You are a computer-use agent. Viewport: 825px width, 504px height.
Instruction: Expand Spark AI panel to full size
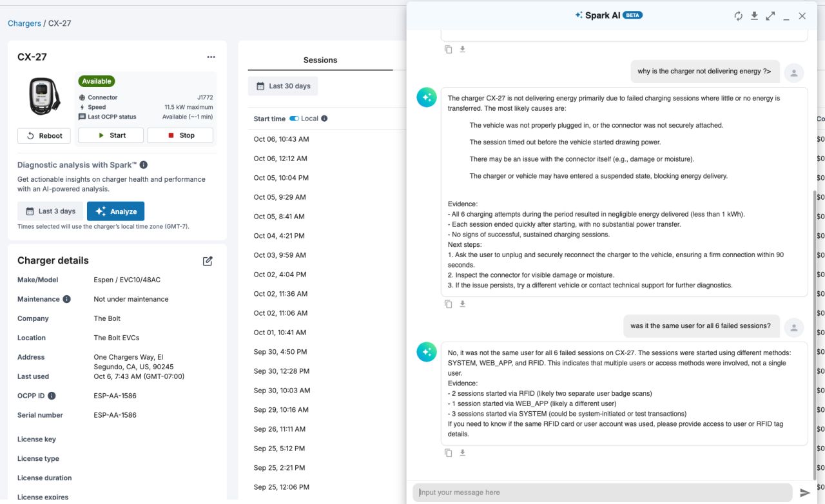pos(770,16)
